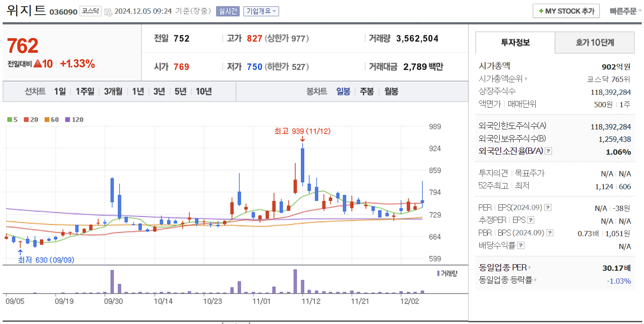Click the MY STOCK 추가 button
The height and width of the screenshot is (324, 644).
(x=566, y=11)
